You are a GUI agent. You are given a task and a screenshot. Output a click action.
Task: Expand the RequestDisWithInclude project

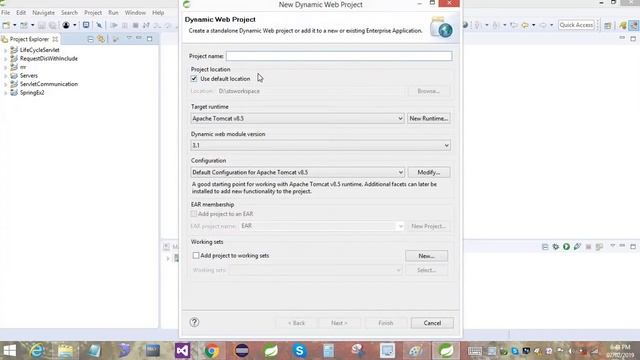[5, 58]
